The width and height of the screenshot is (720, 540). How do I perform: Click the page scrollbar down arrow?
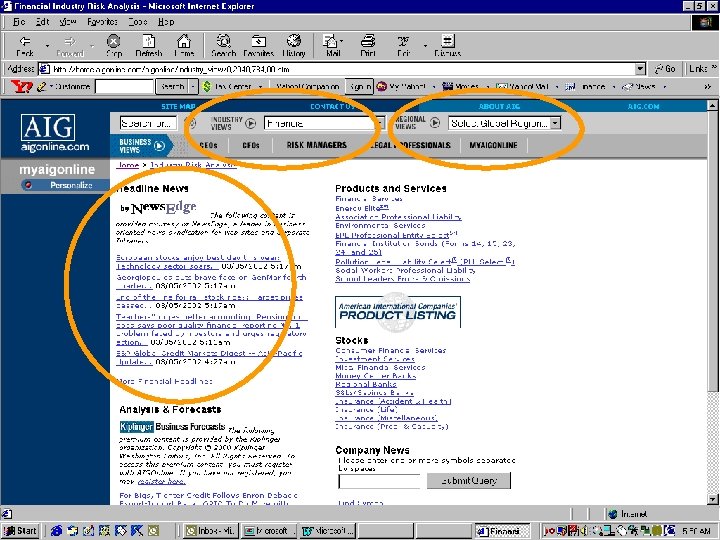click(x=712, y=499)
